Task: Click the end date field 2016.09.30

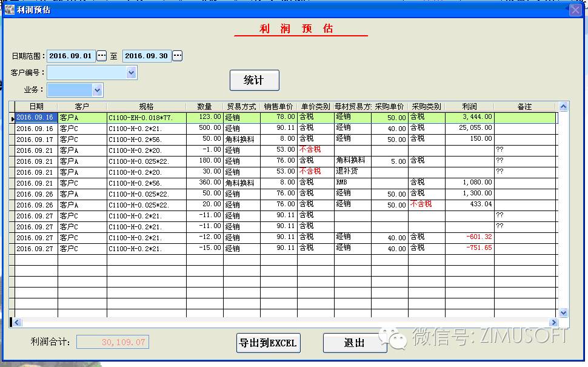Action: tap(147, 56)
